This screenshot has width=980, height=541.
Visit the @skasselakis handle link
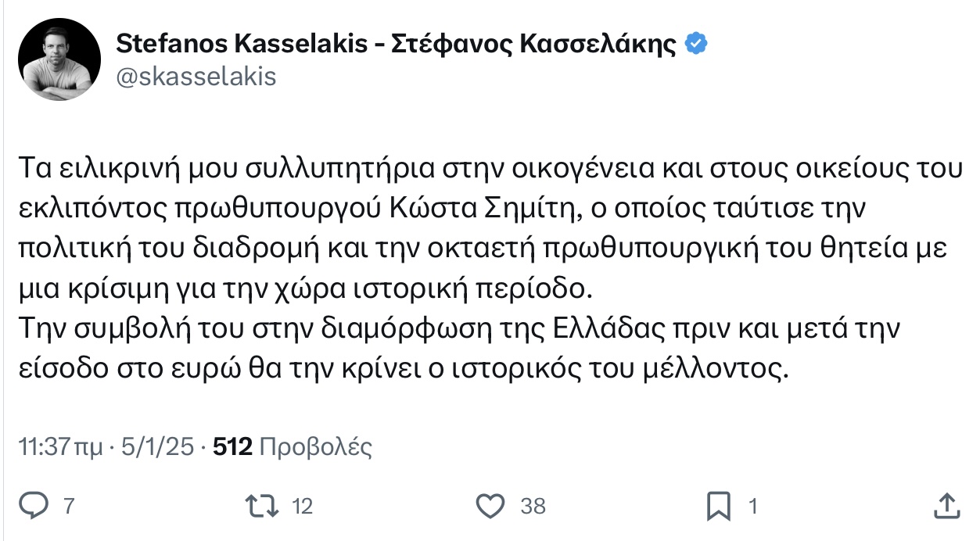click(196, 77)
